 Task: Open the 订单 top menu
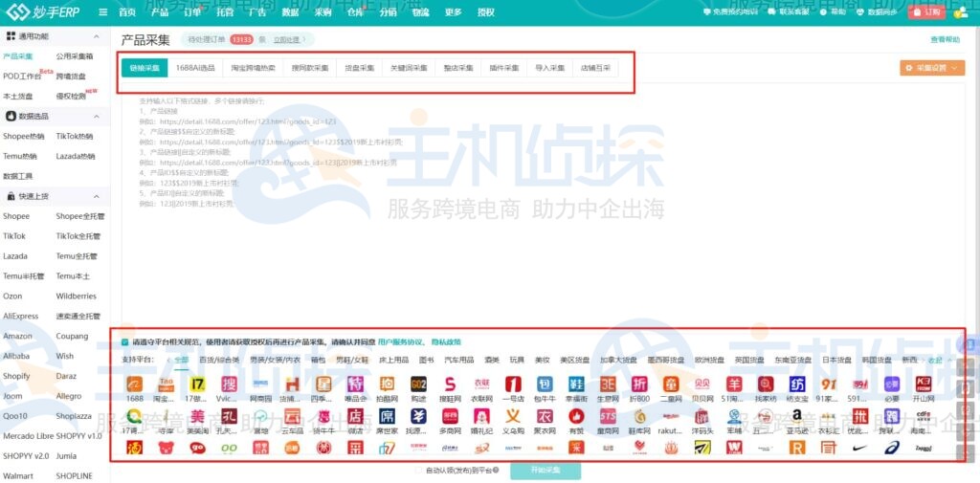coord(192,12)
